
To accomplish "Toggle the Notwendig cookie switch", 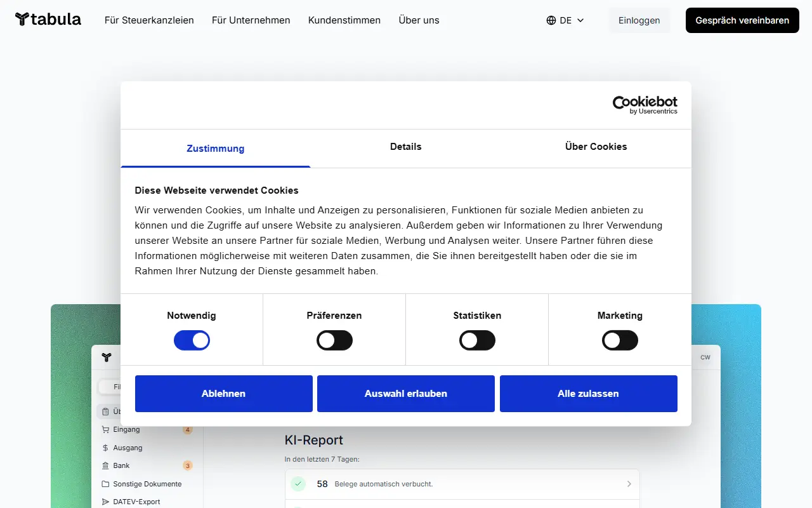I will point(192,340).
